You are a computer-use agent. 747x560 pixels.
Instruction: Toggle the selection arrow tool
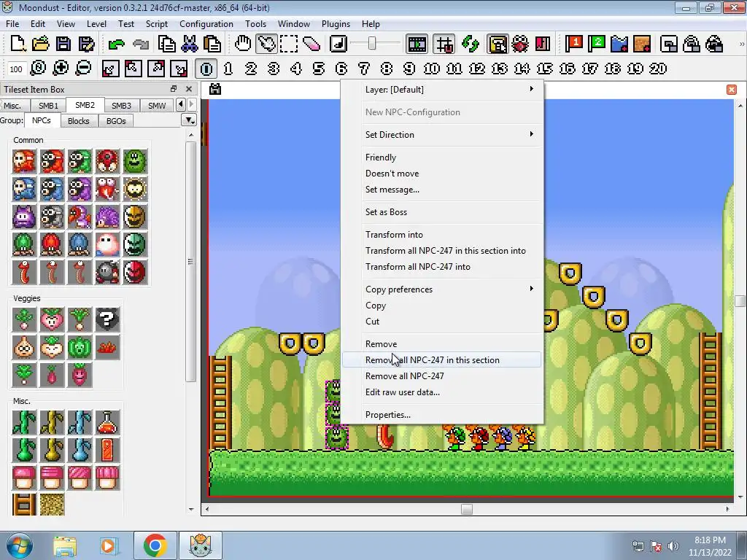pos(266,44)
